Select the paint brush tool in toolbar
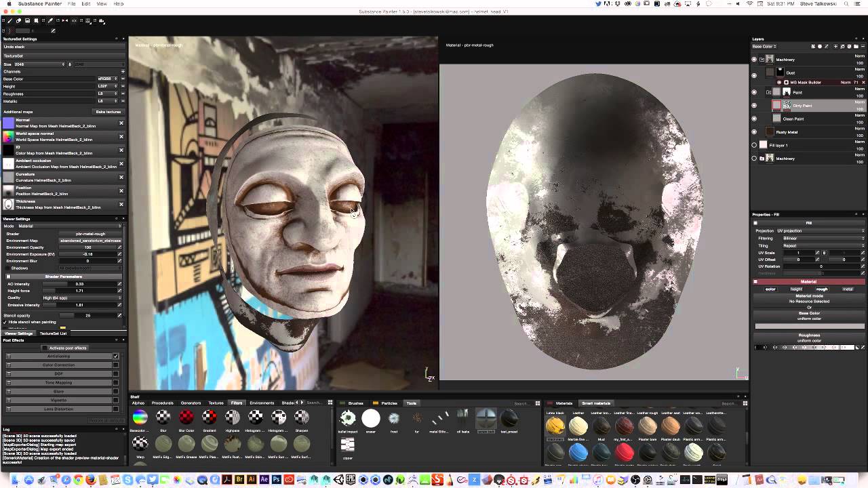The height and width of the screenshot is (488, 868). (11, 21)
